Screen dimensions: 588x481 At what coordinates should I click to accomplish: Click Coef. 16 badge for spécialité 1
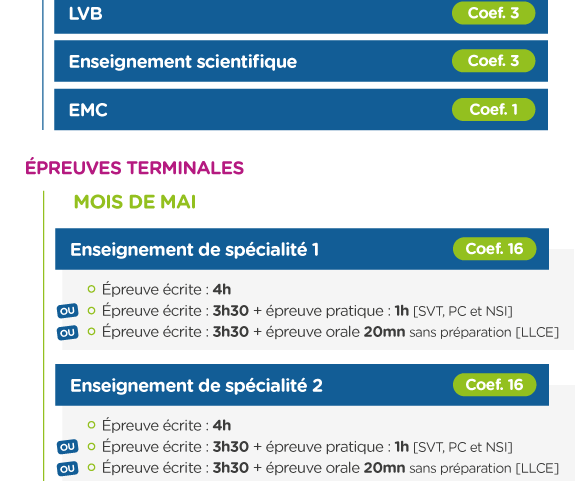(x=495, y=249)
